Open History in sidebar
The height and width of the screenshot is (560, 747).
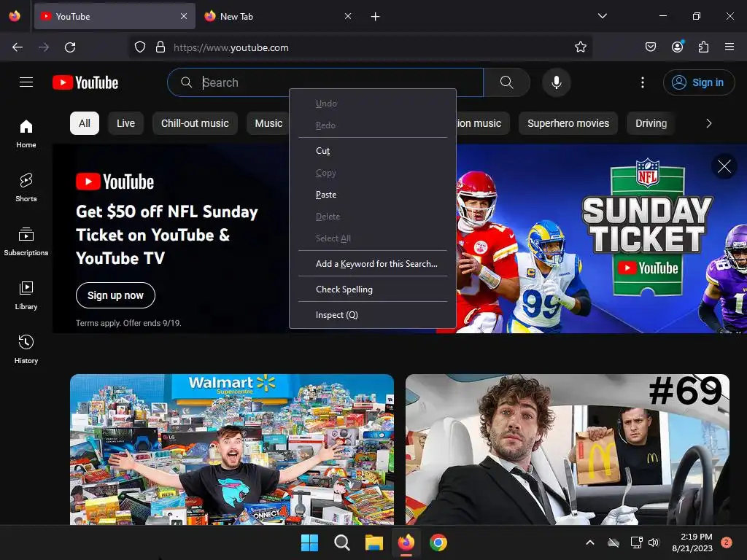coord(26,349)
